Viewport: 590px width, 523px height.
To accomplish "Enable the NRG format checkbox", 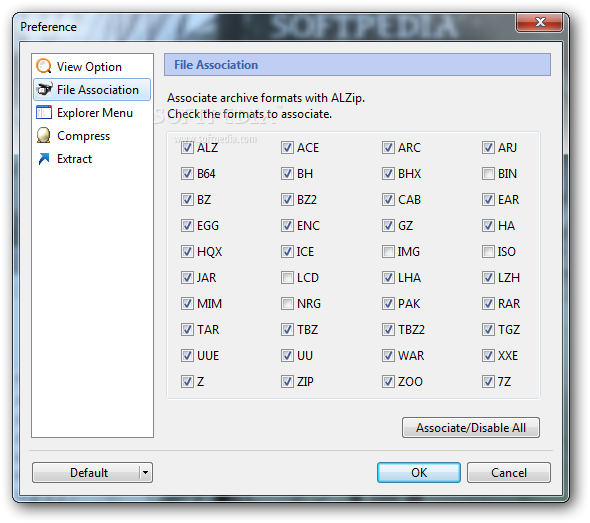I will tap(287, 304).
